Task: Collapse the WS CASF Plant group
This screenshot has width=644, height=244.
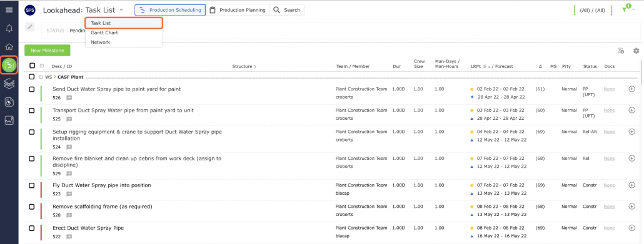Action: [41, 77]
